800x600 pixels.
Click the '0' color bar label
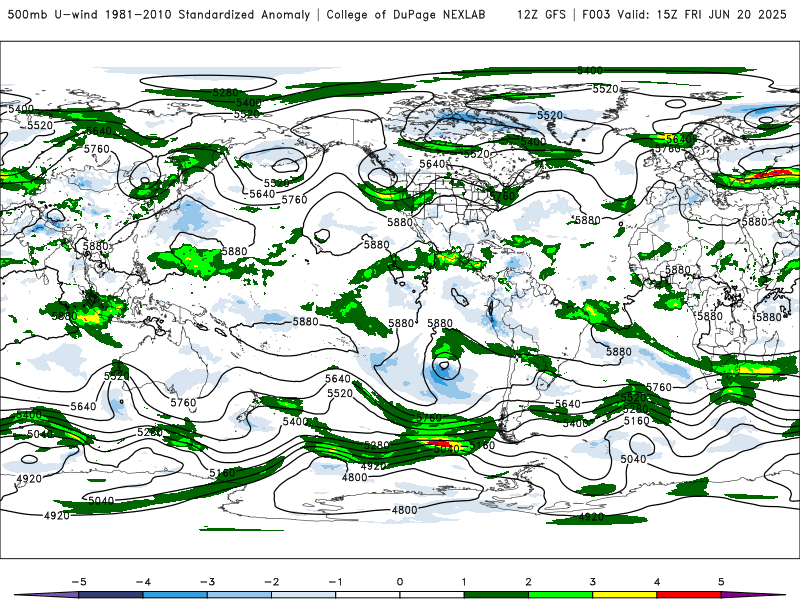click(400, 582)
